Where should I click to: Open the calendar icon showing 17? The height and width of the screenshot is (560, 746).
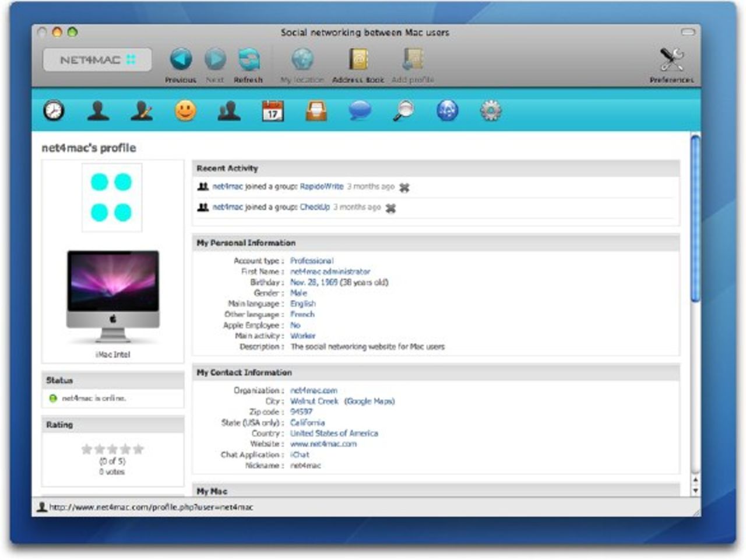point(272,110)
